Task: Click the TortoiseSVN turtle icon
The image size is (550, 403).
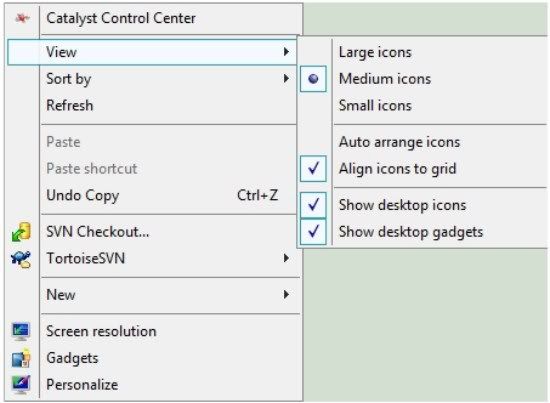Action: pos(21,259)
